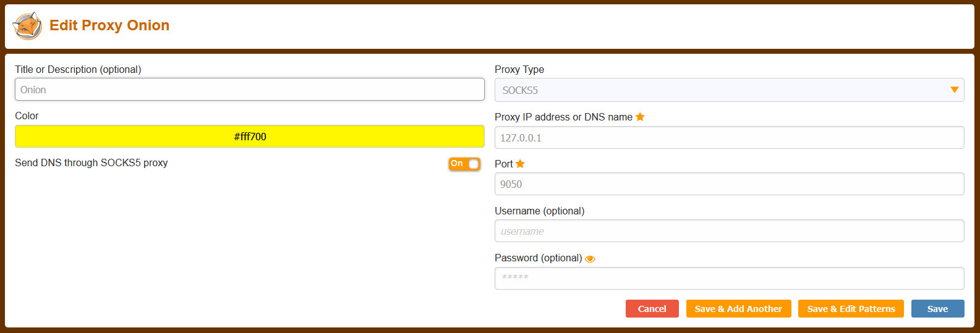
Task: Cancel editing the proxy
Action: 652,309
